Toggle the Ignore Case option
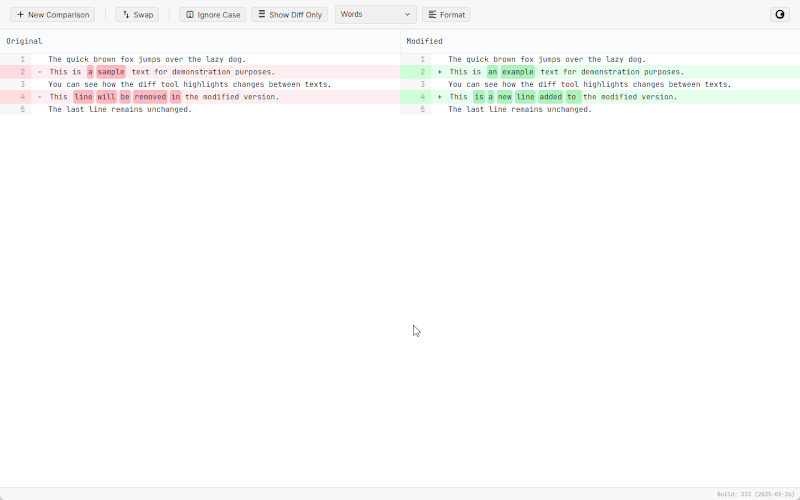Screen dimensions: 800x500 pos(213,15)
